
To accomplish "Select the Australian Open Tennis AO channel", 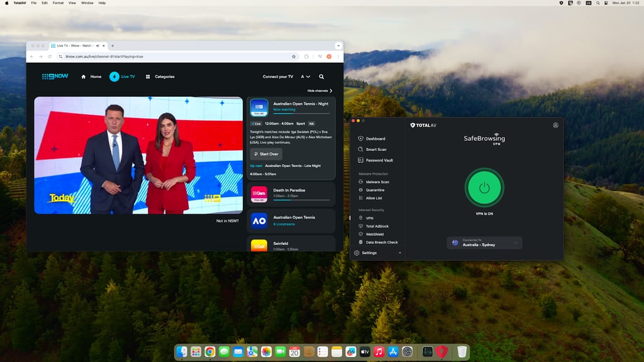I will pyautogui.click(x=291, y=221).
